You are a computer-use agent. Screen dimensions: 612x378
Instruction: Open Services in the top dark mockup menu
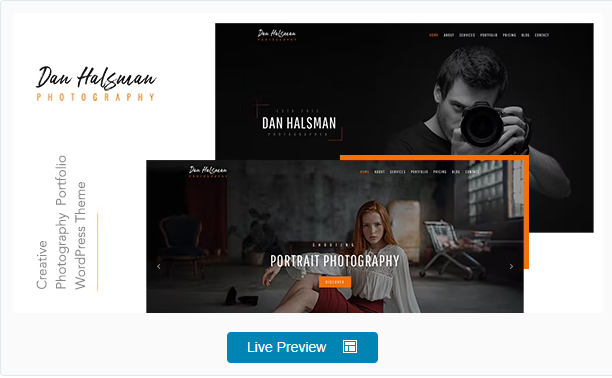[467, 35]
